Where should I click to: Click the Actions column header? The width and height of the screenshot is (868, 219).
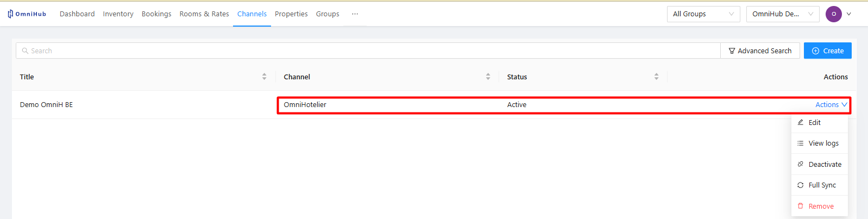coord(835,77)
